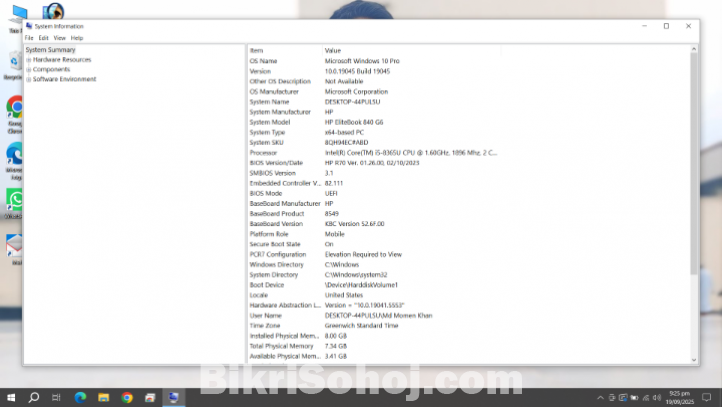The height and width of the screenshot is (407, 722).
Task: Check battery status in the tray
Action: click(x=634, y=398)
